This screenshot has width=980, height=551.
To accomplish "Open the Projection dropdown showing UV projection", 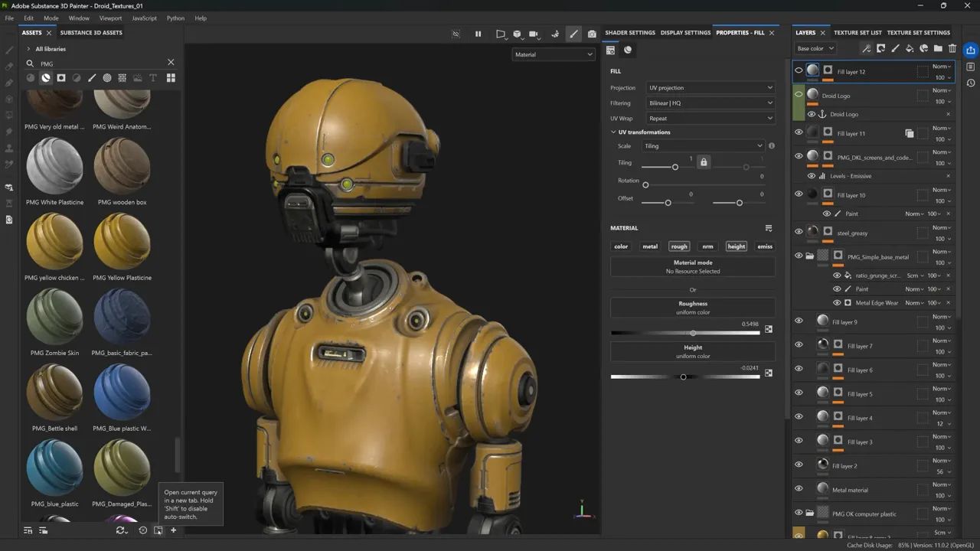I will pyautogui.click(x=710, y=88).
